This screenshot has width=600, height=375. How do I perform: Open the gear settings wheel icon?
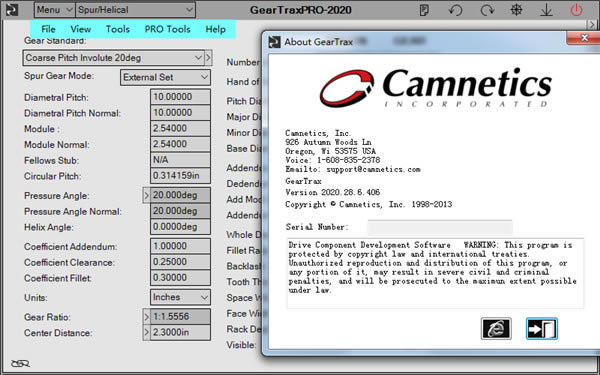coord(516,10)
